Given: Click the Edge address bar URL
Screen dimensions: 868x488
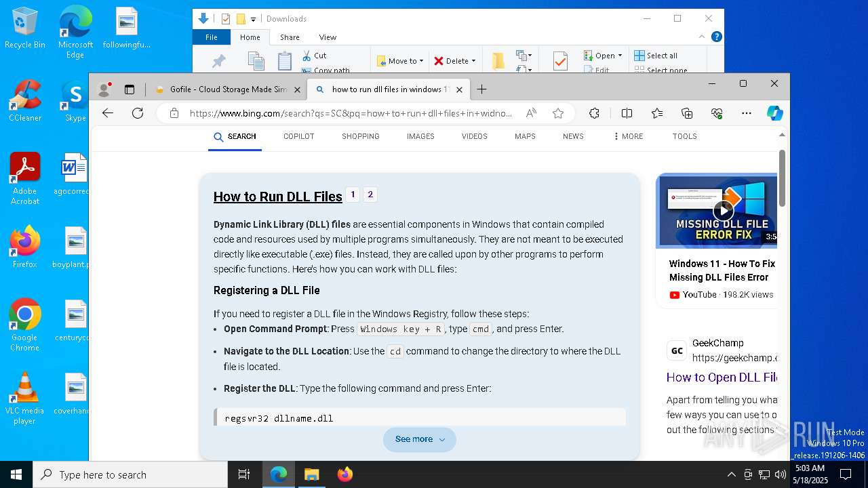Looking at the screenshot, I should [351, 113].
